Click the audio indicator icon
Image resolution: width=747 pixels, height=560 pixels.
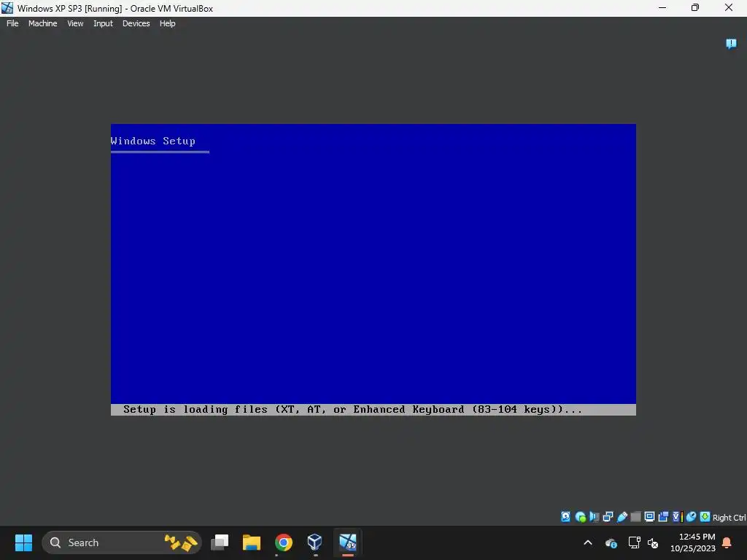[x=594, y=517]
